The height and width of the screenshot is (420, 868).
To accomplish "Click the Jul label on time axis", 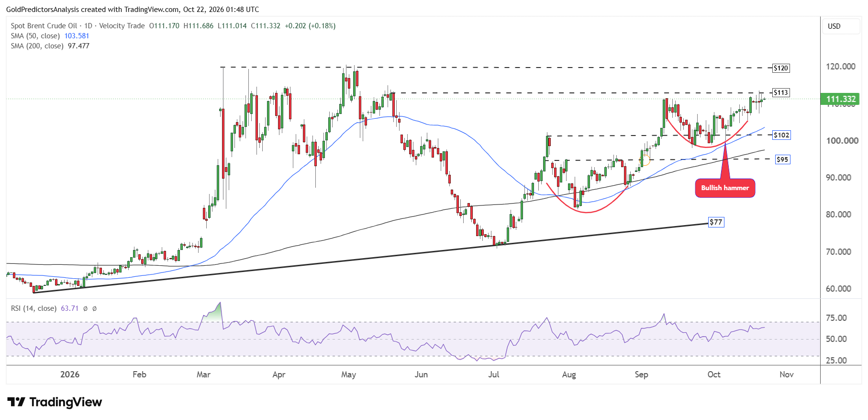I will (494, 375).
